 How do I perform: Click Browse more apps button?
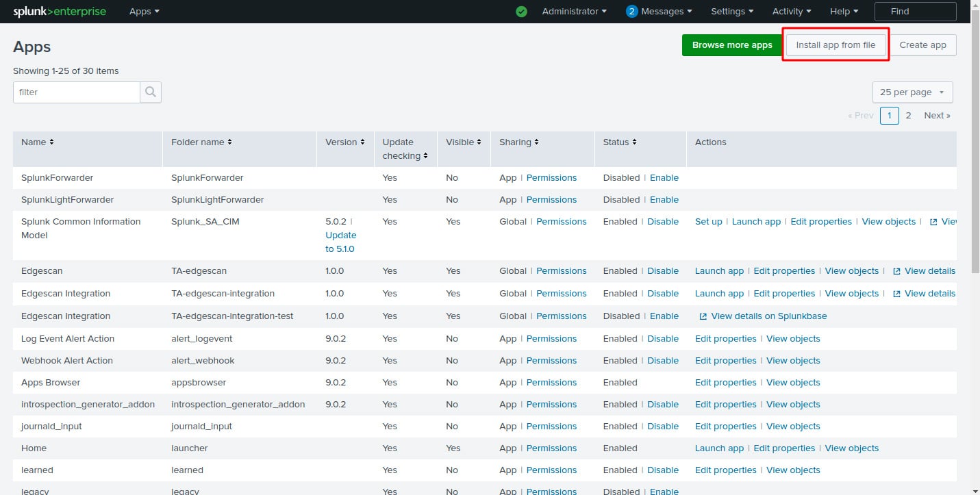tap(732, 45)
